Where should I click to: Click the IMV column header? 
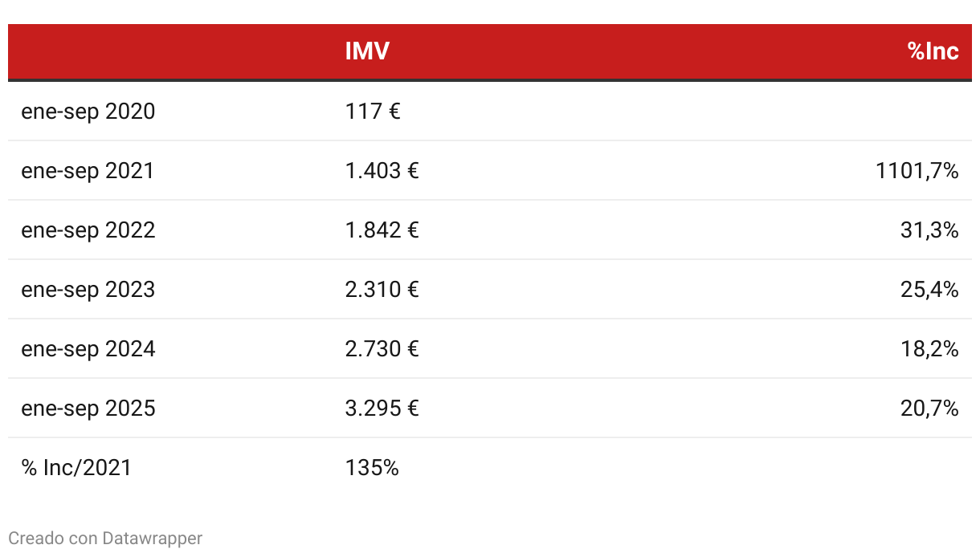pos(367,51)
